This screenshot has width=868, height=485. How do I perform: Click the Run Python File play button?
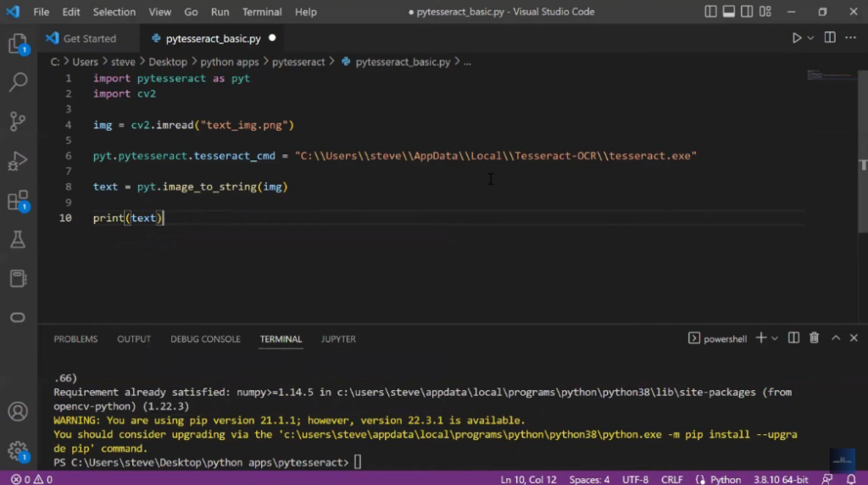[796, 38]
